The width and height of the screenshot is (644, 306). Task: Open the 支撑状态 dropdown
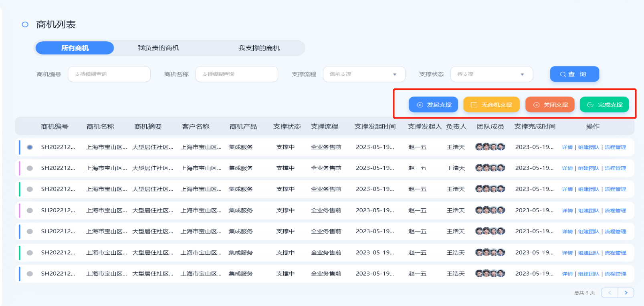(491, 74)
